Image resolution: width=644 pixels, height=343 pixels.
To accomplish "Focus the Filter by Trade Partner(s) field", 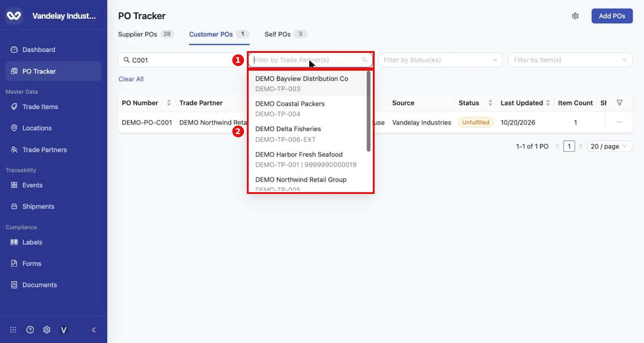I will point(310,60).
